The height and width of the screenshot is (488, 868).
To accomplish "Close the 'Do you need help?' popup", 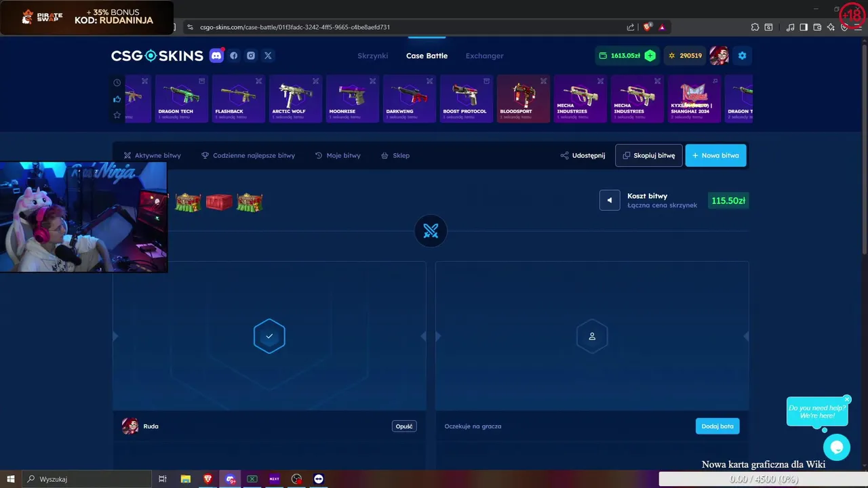I will 847,399.
